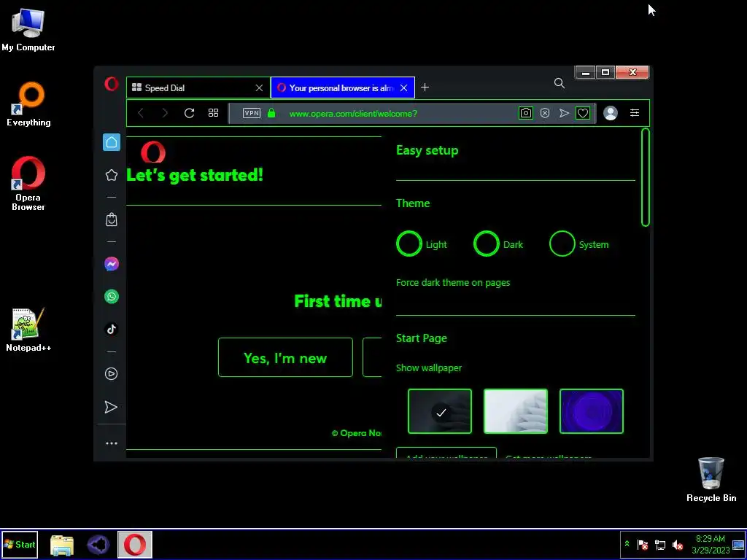Screen dimensions: 747x560
Task: Go forward with the forward arrow
Action: 165,113
